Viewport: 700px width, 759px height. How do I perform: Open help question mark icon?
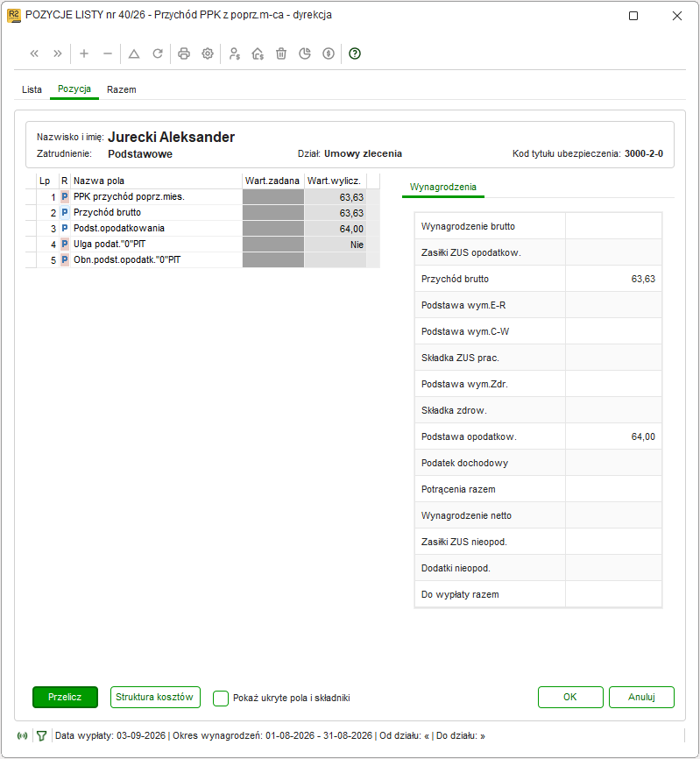coord(355,53)
